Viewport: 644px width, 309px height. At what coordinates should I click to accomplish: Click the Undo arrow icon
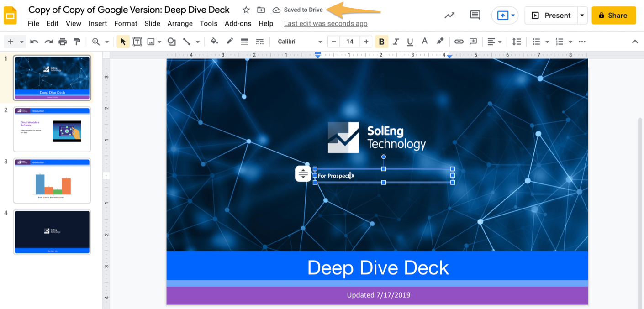pos(34,42)
